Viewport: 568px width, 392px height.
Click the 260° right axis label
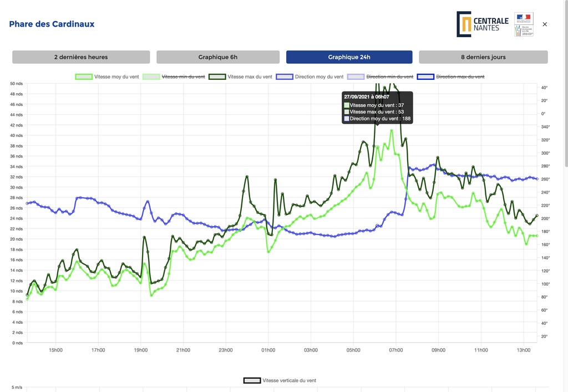[545, 179]
